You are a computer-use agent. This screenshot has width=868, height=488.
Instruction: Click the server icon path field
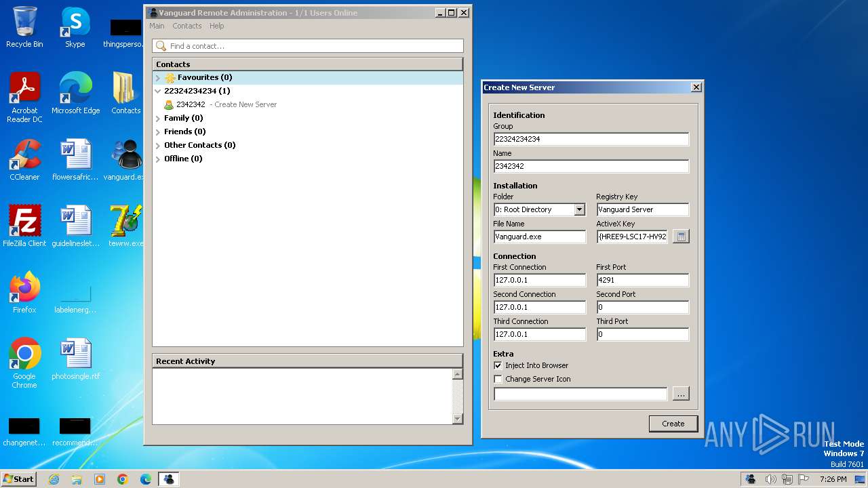click(580, 394)
